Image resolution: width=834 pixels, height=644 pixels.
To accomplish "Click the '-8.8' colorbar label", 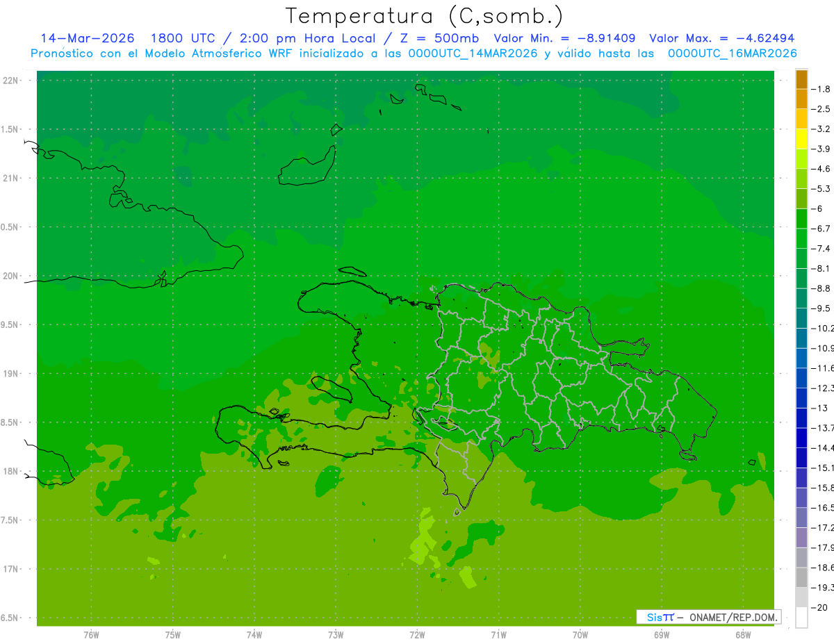I will pyautogui.click(x=821, y=288).
